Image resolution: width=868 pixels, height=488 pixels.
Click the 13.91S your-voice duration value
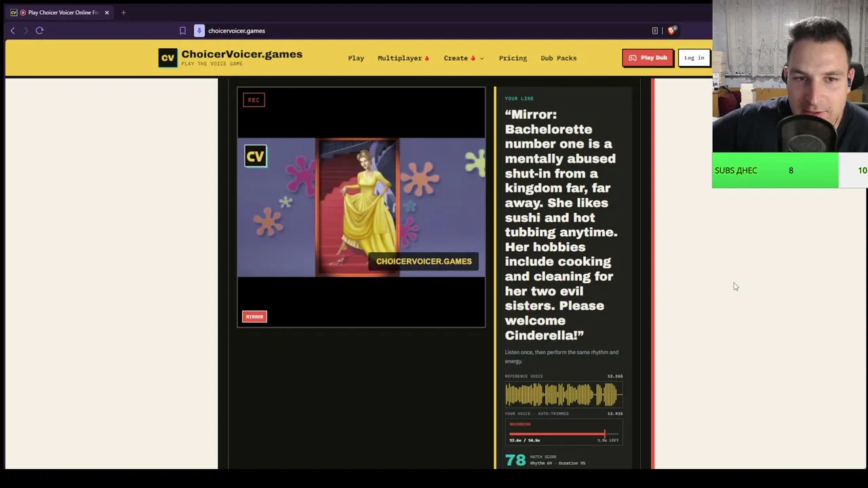pos(615,413)
